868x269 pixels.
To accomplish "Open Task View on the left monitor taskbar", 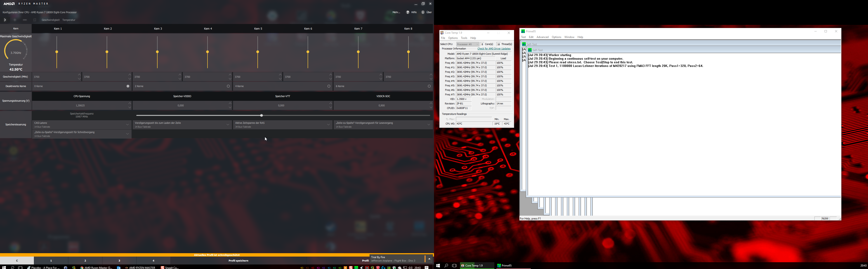I will (21, 267).
